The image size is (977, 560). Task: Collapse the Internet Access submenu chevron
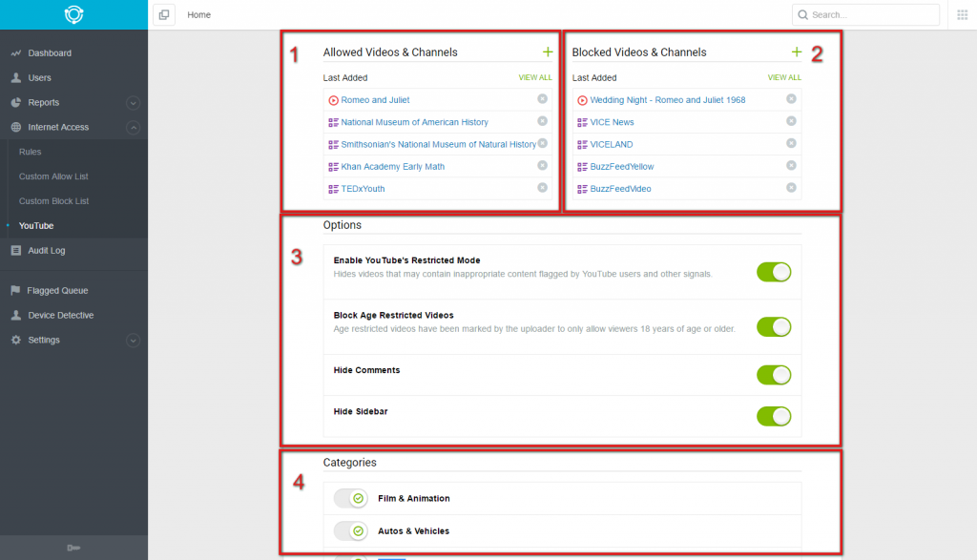[133, 128]
